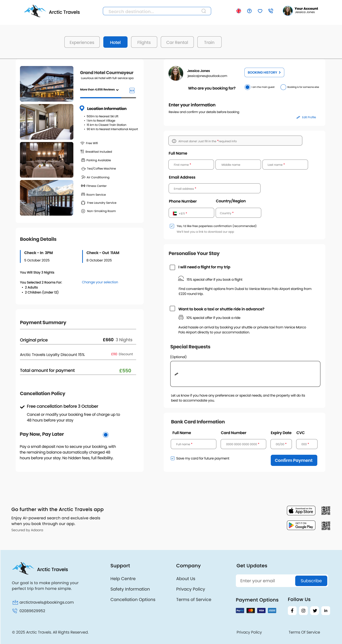Open help via question mark icon
The image size is (342, 644).
pos(249,11)
